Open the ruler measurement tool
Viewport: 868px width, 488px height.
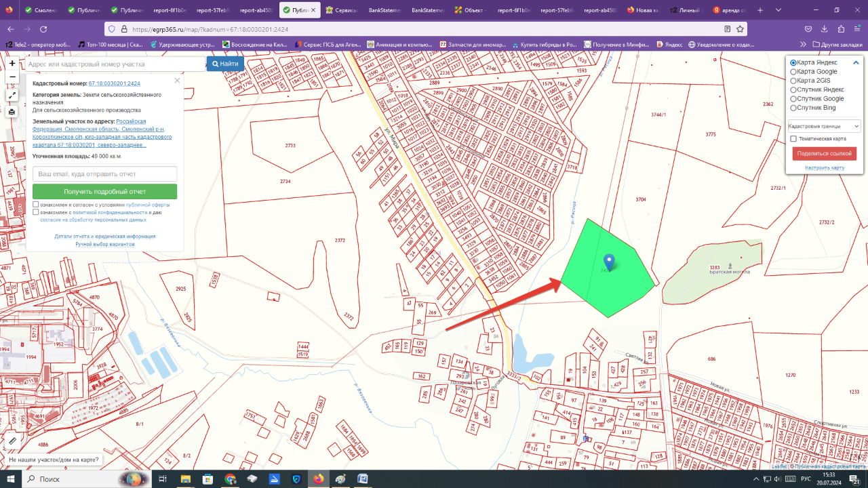point(12,441)
